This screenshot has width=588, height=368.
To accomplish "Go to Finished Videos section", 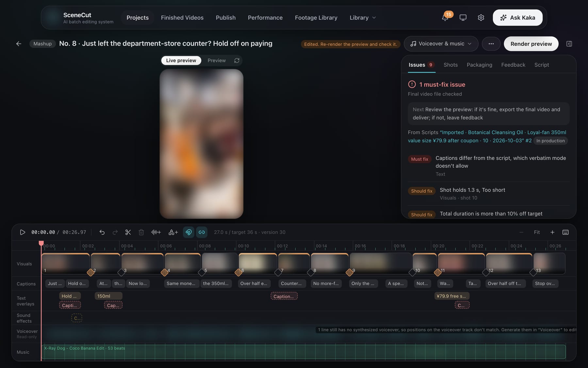I will [182, 18].
